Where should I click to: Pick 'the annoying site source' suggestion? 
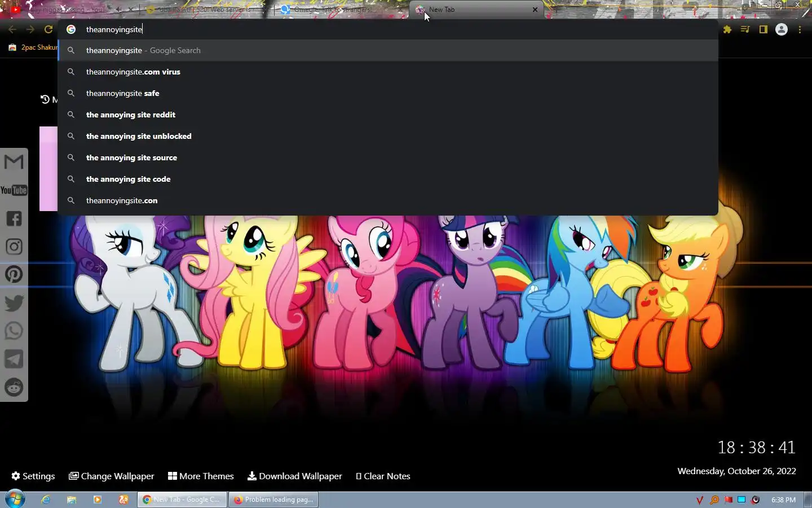click(x=388, y=157)
